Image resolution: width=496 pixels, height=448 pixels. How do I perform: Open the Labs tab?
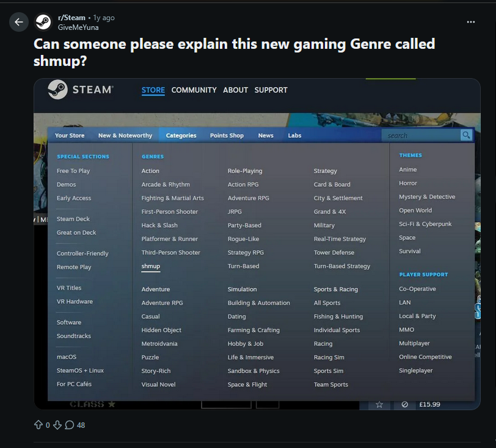pos(294,135)
